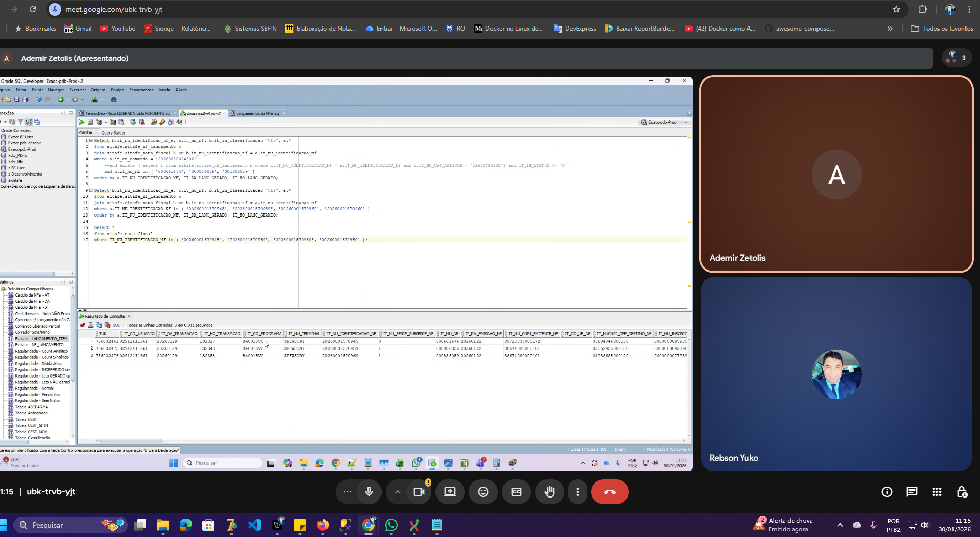Open the activities grid icon

coord(937,492)
